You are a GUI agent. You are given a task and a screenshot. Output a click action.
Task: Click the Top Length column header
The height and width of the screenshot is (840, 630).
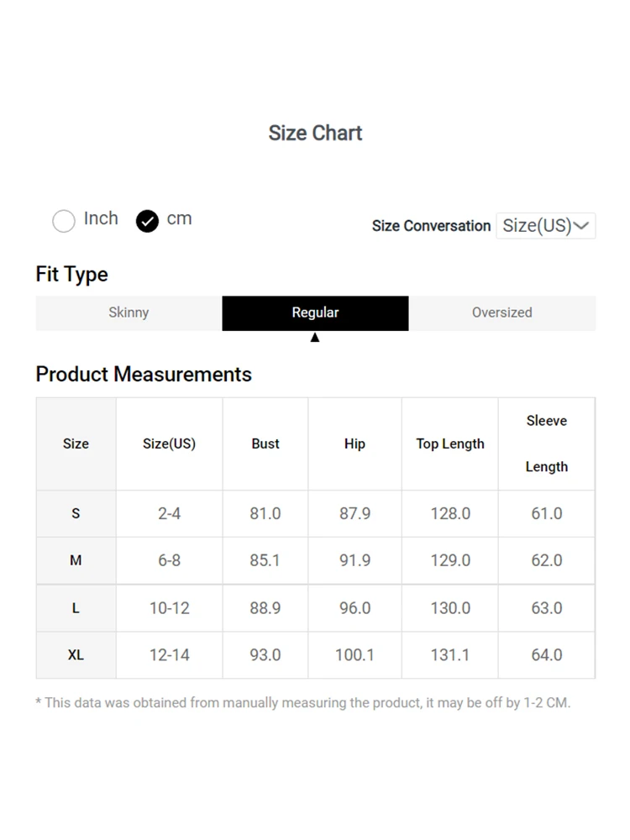(x=450, y=444)
